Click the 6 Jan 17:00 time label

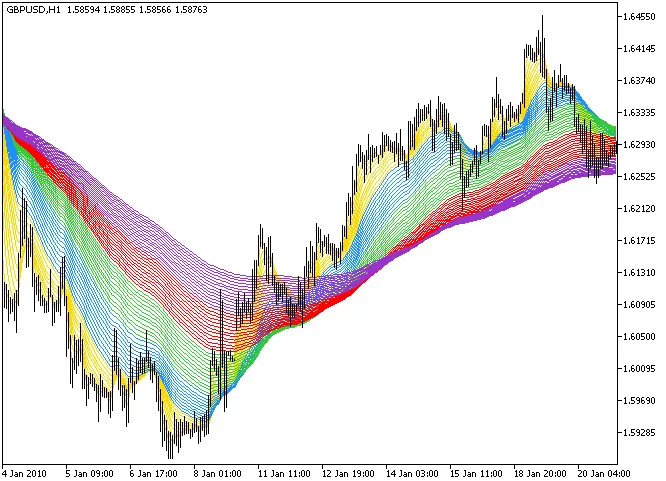[x=153, y=471]
